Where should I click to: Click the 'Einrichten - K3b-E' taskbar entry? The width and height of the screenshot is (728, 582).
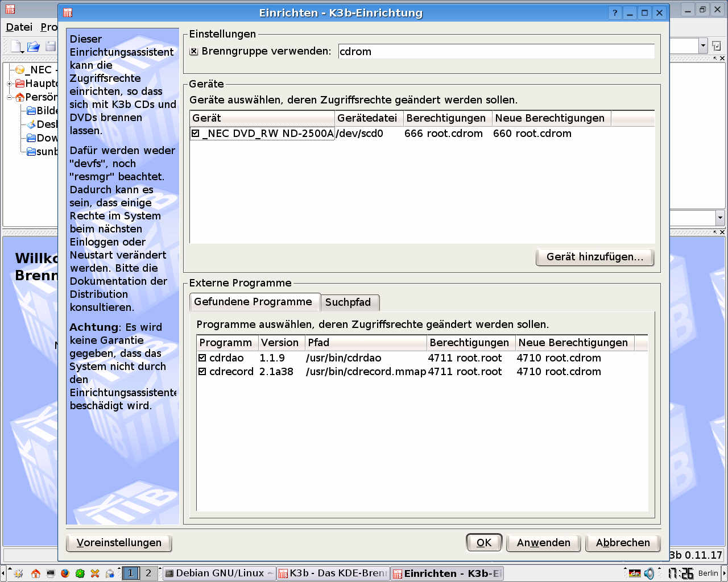click(447, 573)
